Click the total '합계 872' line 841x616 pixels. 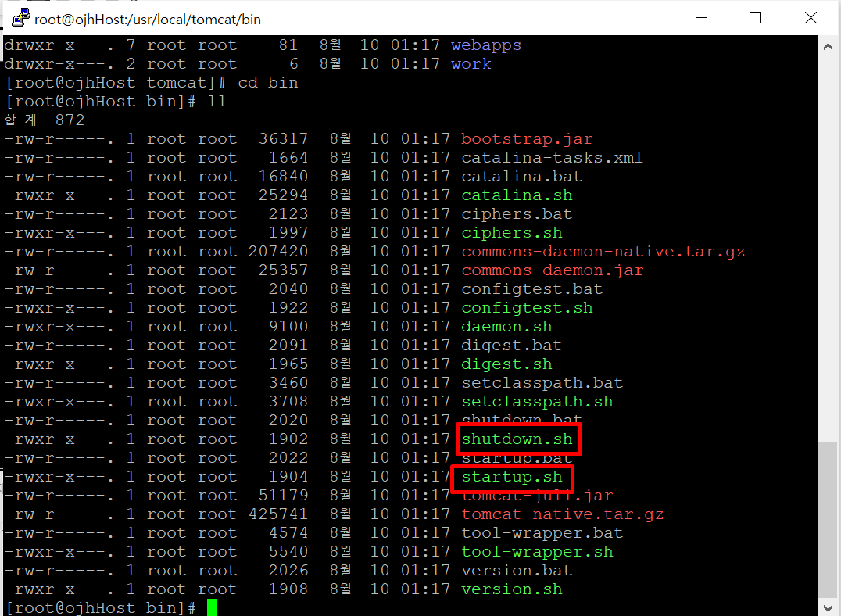pyautogui.click(x=45, y=120)
